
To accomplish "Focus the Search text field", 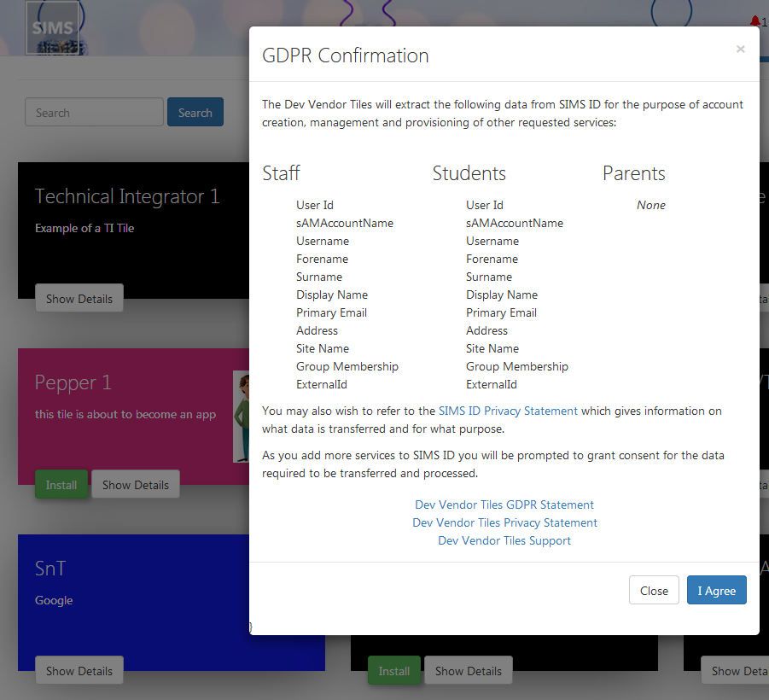I will [94, 113].
